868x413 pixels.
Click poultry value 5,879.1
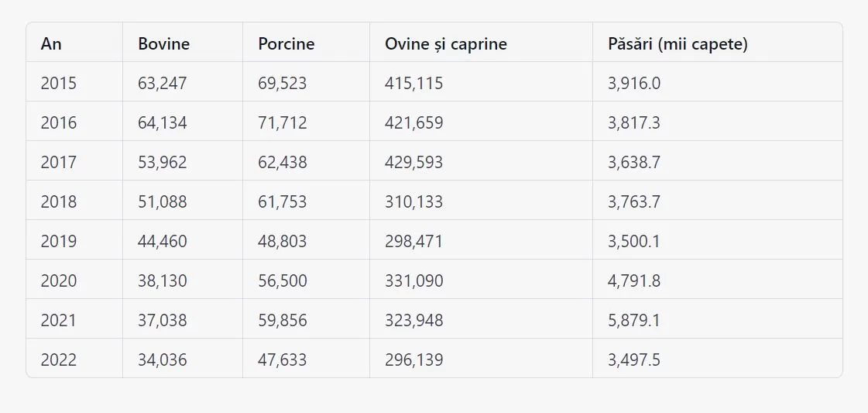click(634, 320)
